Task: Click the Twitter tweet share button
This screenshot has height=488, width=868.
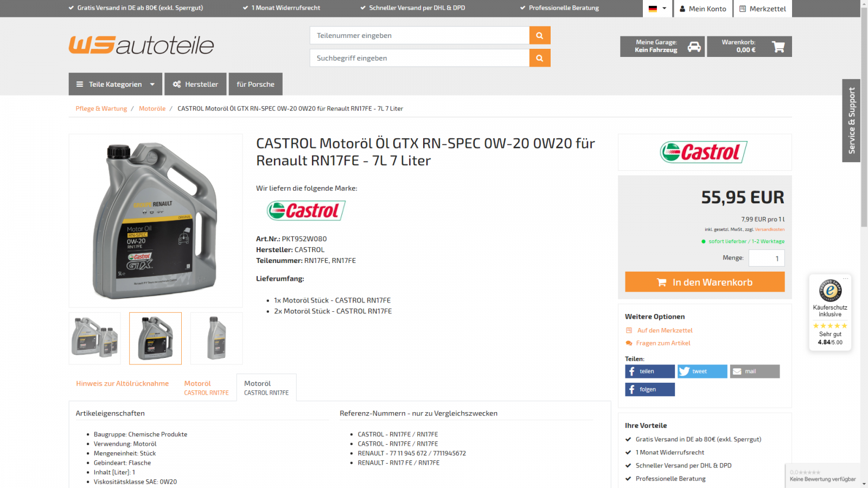Action: (x=702, y=371)
